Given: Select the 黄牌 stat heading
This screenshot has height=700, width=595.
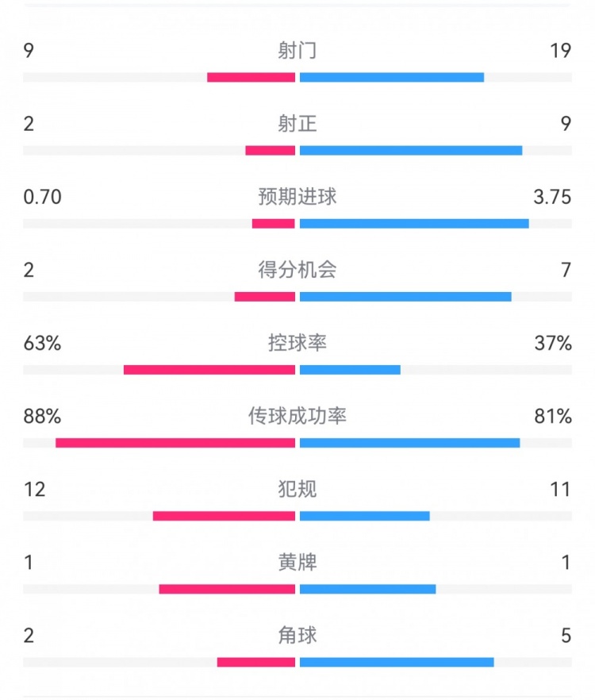Looking at the screenshot, I should coord(297,563).
